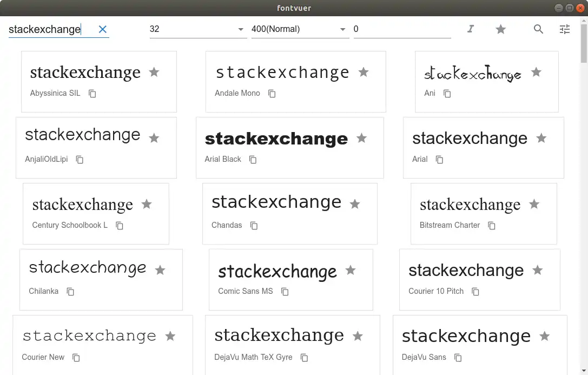
Task: Click the Courier New font label
Action: tap(43, 357)
